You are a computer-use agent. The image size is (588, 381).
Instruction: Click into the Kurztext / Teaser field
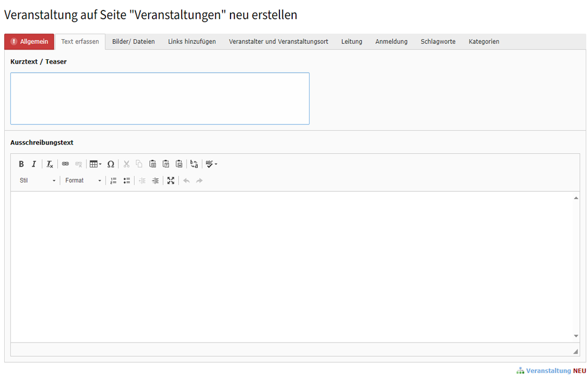[160, 98]
